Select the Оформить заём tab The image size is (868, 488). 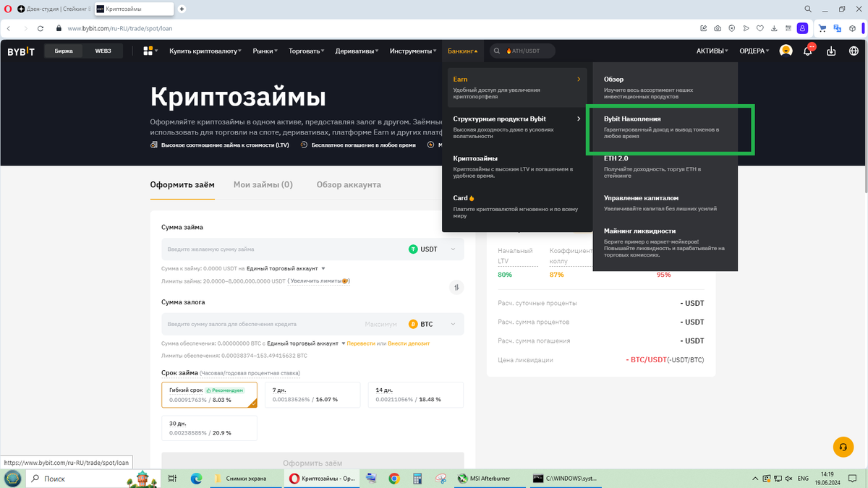pos(182,184)
